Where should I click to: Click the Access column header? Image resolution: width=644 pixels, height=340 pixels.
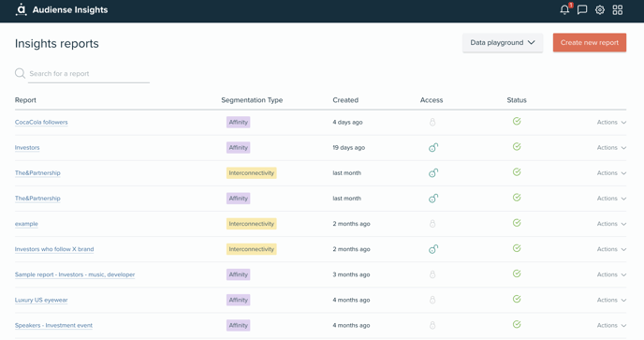coord(432,100)
